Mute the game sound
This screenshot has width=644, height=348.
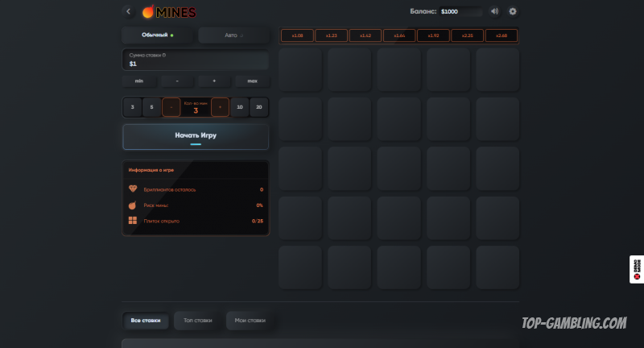[x=494, y=11]
